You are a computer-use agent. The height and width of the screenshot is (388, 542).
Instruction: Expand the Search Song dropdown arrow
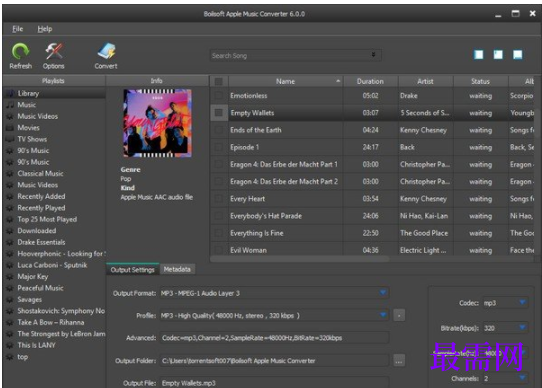tap(373, 55)
